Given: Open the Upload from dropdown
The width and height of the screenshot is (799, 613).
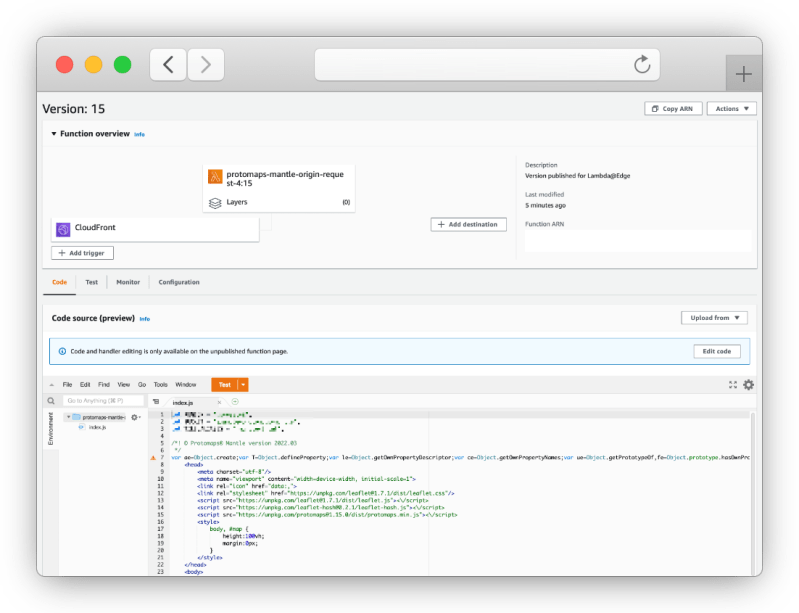Looking at the screenshot, I should click(x=714, y=318).
